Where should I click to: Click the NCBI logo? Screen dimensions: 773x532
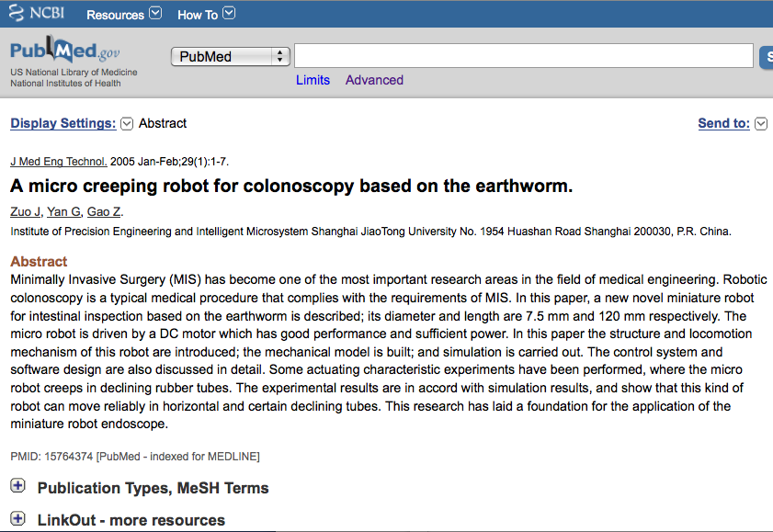(37, 13)
